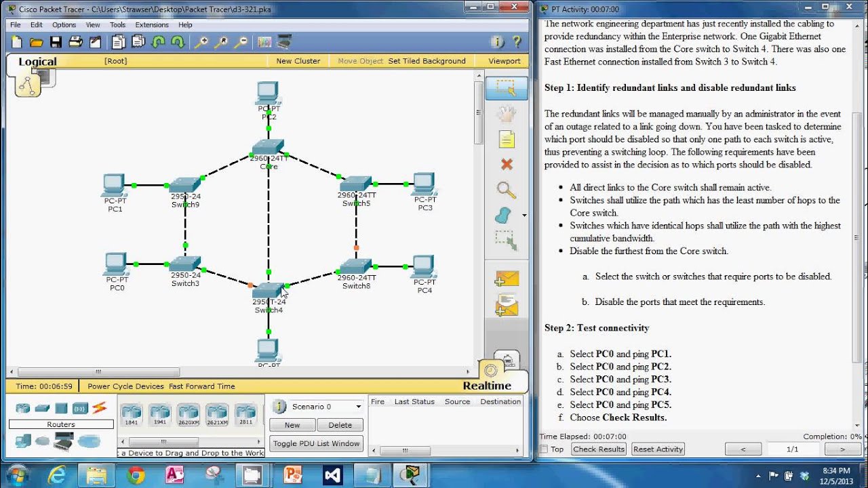
Task: Click New scenario button
Action: pyautogui.click(x=292, y=425)
